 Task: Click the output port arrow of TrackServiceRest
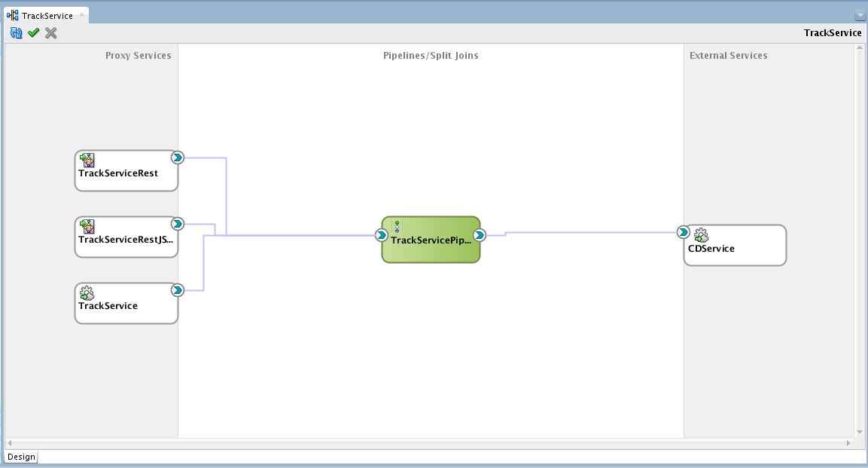coord(177,158)
